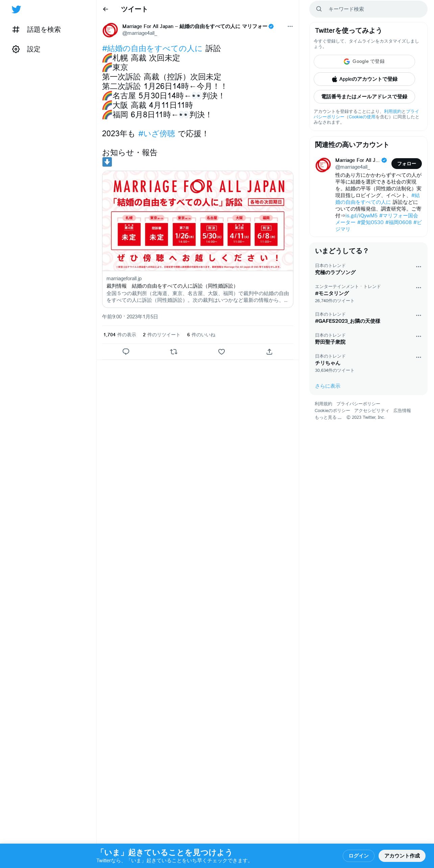Image resolution: width=434 pixels, height=868 pixels.
Task: Click #愛知0530 hashtag in bio
Action: (x=370, y=222)
